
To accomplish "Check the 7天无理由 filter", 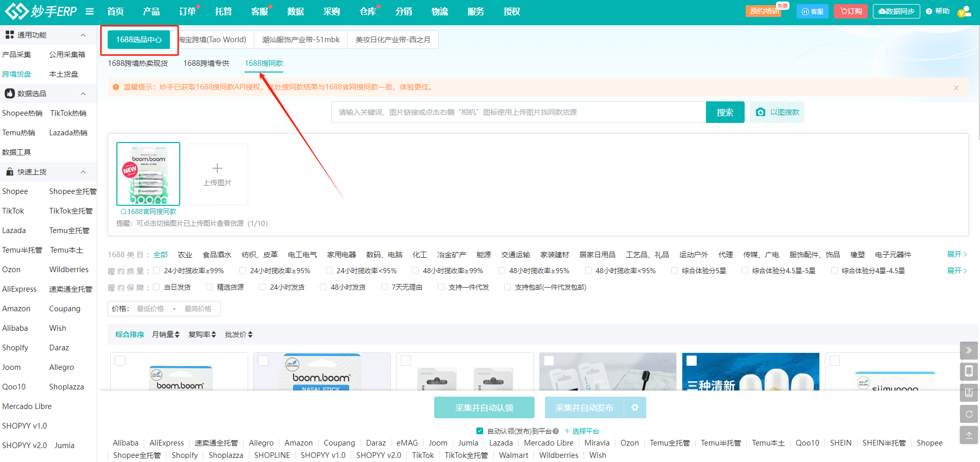I will tap(384, 287).
